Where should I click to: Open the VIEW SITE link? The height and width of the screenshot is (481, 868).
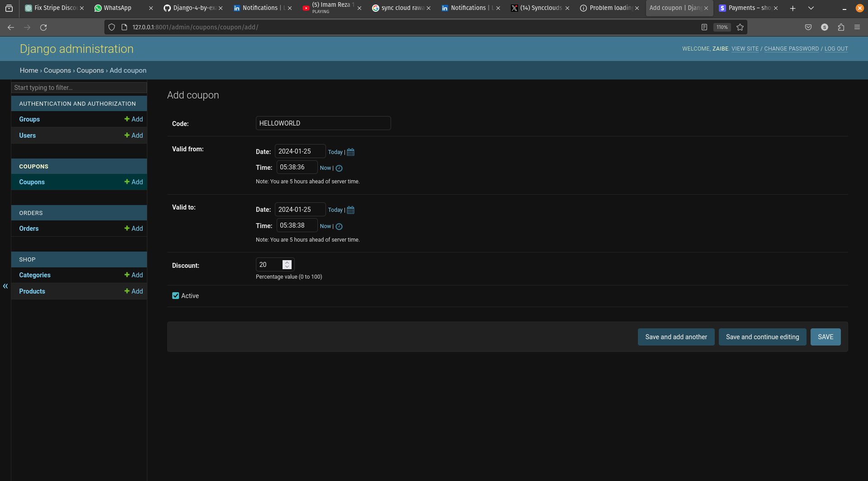click(x=745, y=49)
